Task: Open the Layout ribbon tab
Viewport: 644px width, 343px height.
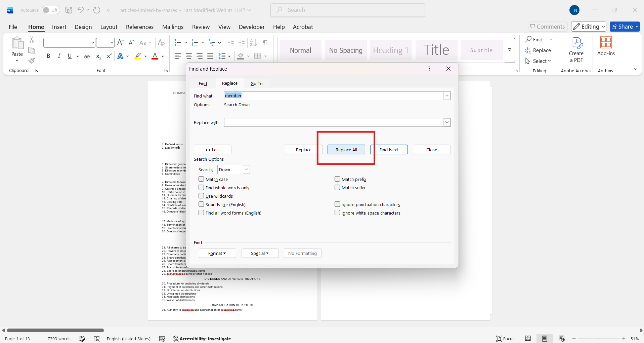Action: point(109,27)
